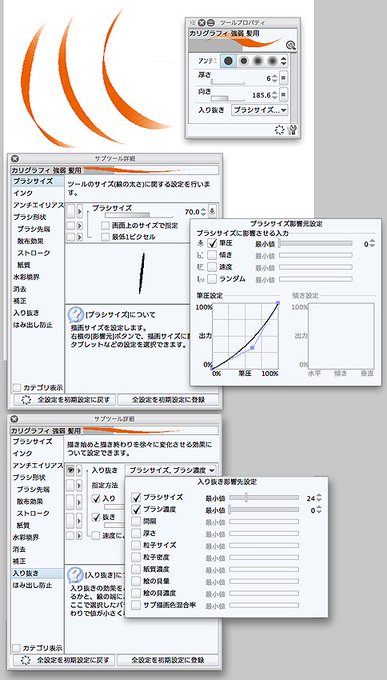The image size is (387, 680).
Task: Select the strongest anti-aliasing circle icon
Action: 272,61
